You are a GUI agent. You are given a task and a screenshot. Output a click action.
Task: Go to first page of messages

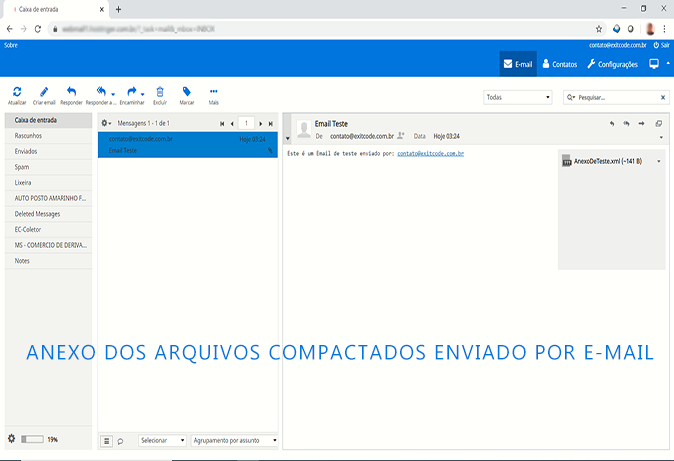222,124
